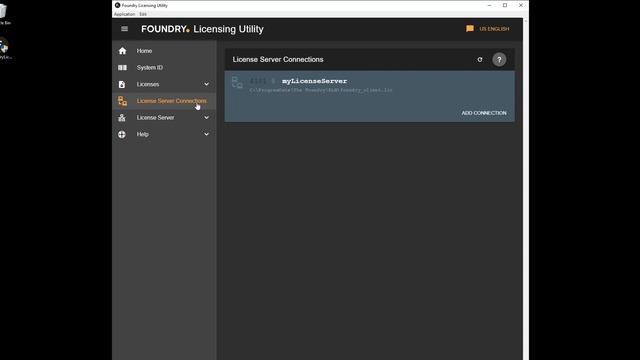Click the ADD CONNECTION button

[x=484, y=113]
